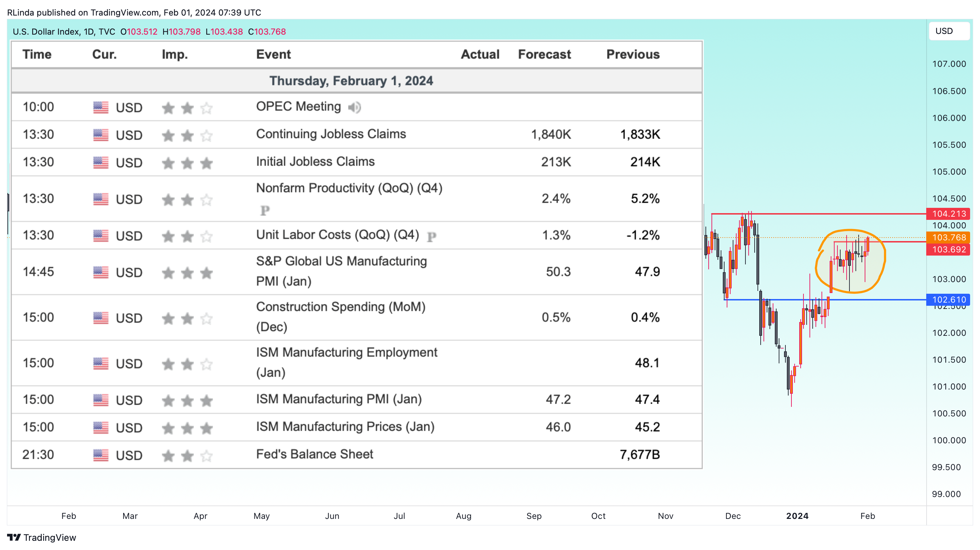Open the Initial Jobless Claims event
This screenshot has width=980, height=550.
point(315,162)
